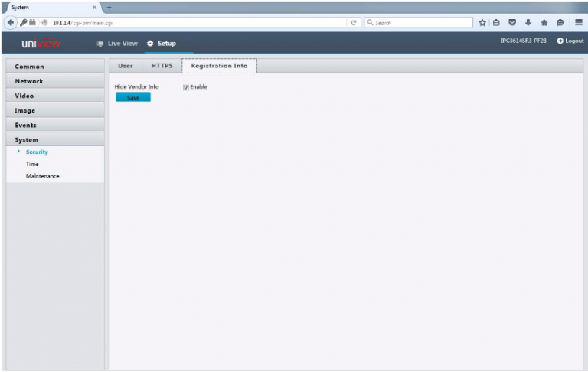Expand the Image menu section

55,110
